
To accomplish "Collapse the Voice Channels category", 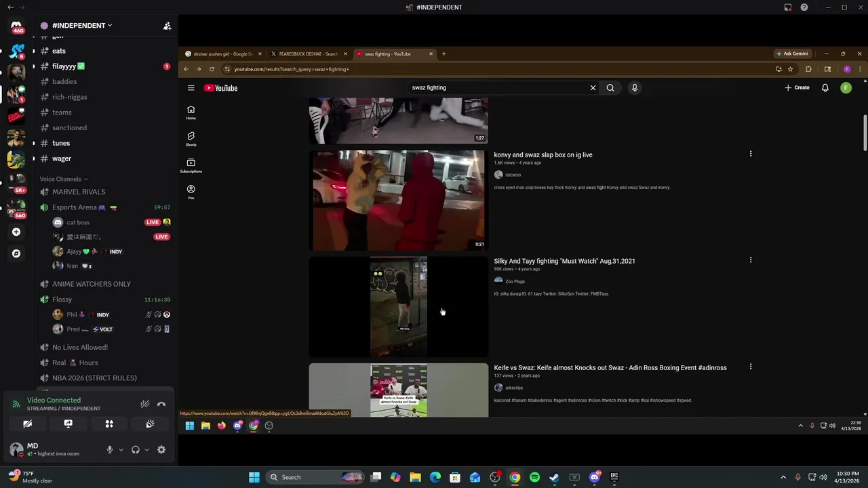I will 63,179.
